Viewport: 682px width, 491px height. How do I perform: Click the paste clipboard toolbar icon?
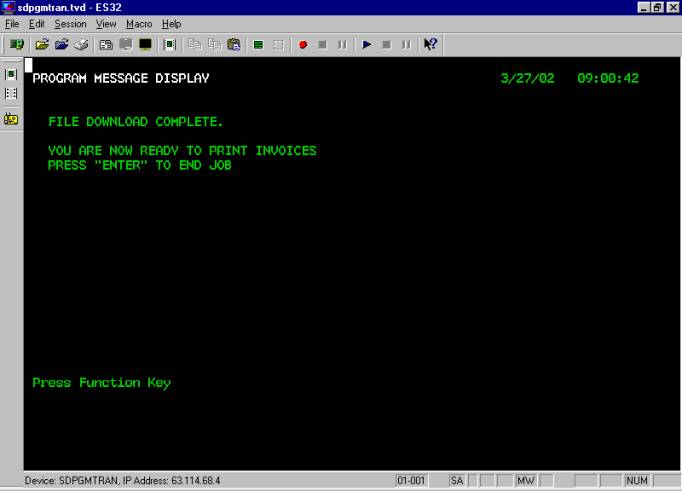[x=233, y=45]
